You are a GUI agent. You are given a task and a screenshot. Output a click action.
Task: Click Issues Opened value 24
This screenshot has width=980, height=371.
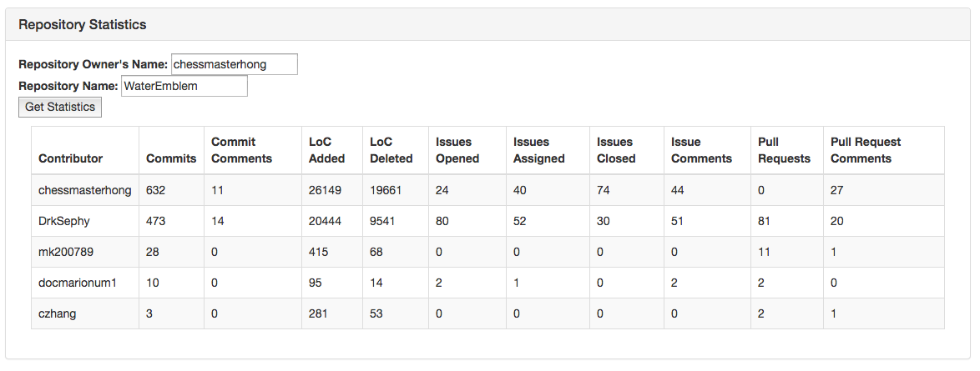[442, 190]
